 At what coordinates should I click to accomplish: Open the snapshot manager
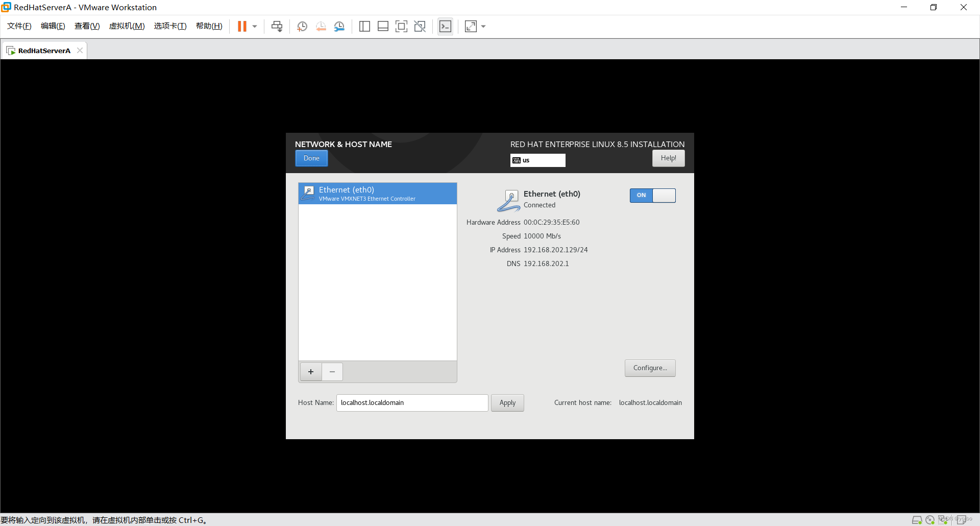pos(339,27)
